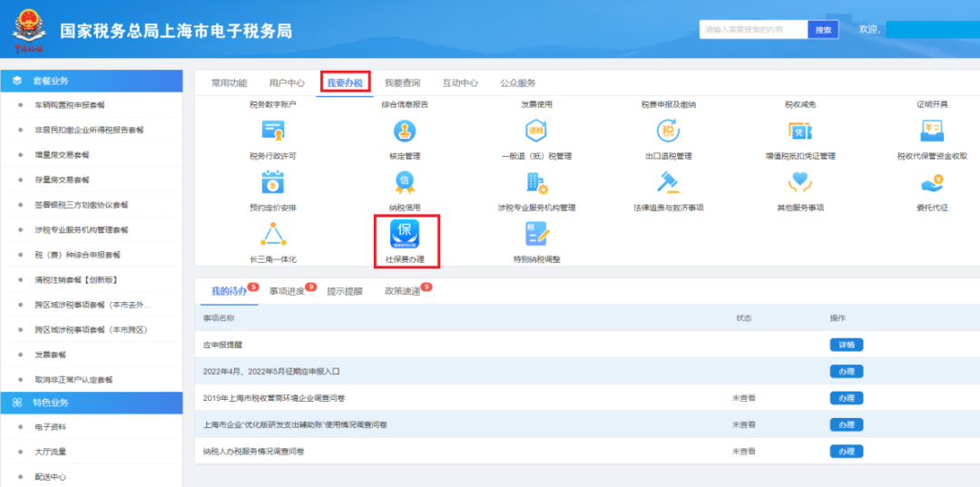Click the 搜索 button
Screen dimensions: 980x487
823,29
